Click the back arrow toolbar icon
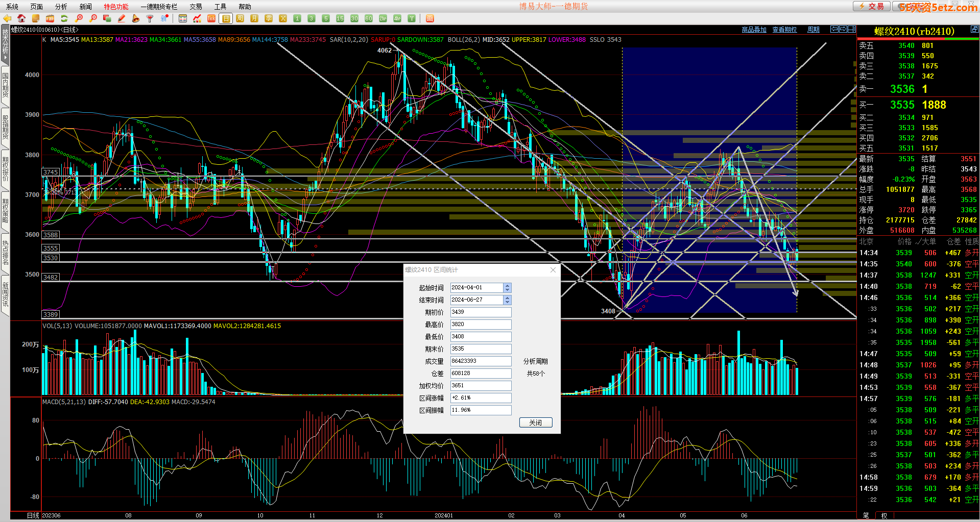The height and width of the screenshot is (522, 980). (7, 18)
